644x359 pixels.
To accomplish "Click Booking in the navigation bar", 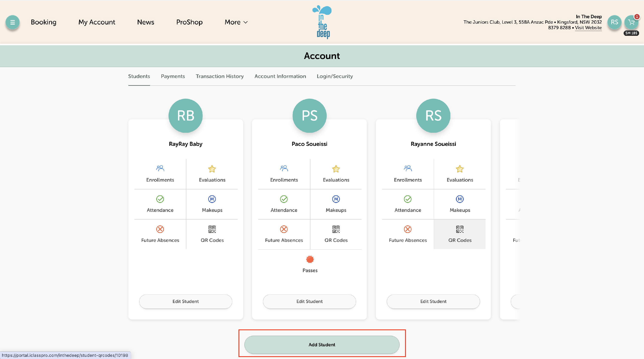I will coord(44,22).
